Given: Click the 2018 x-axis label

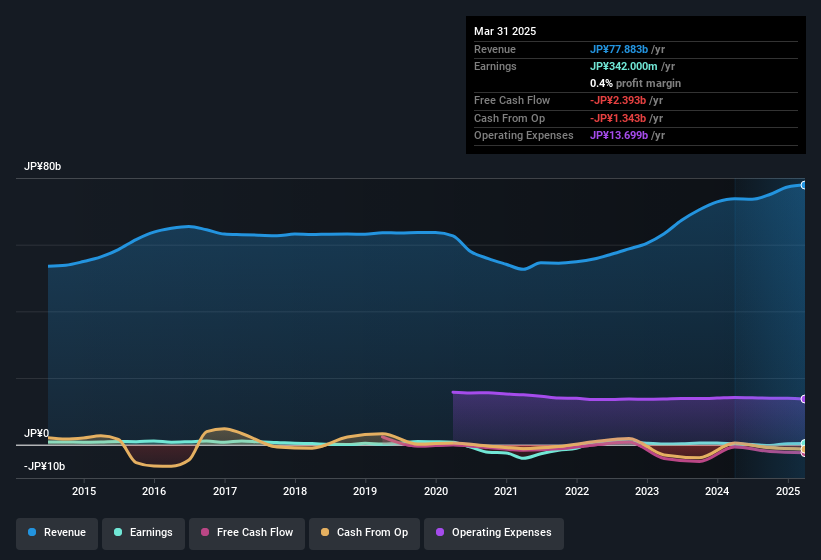Looking at the screenshot, I should (x=295, y=491).
